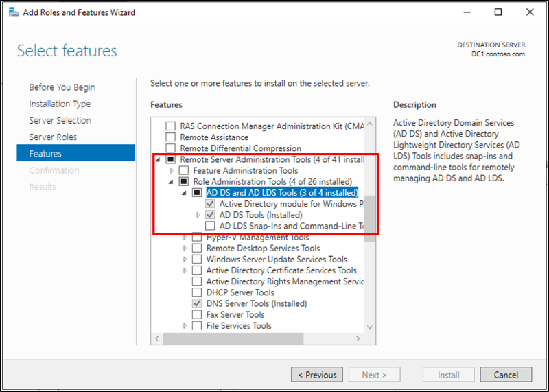Expand the Feature Administration Tools node
The width and height of the screenshot is (549, 392).
coord(172,171)
